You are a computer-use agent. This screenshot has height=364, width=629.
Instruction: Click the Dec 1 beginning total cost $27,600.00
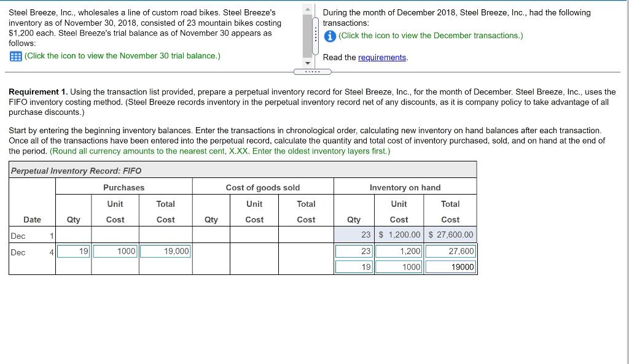pos(450,234)
